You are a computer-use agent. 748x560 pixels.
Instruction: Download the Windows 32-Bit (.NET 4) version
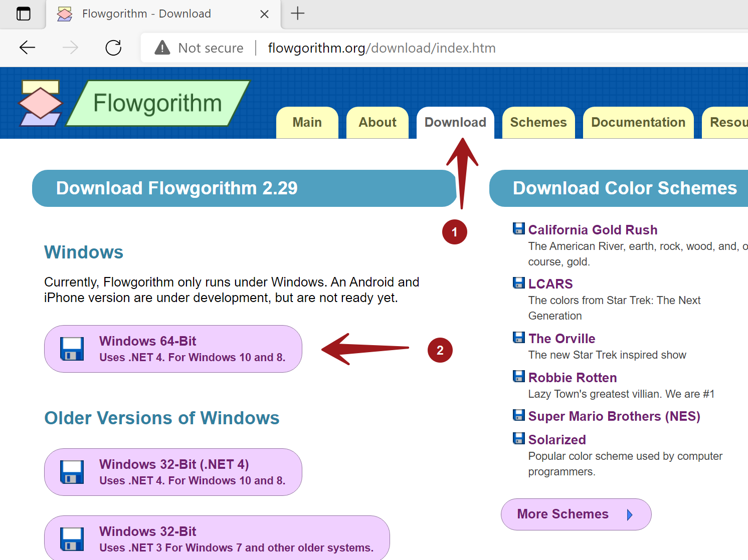(173, 472)
